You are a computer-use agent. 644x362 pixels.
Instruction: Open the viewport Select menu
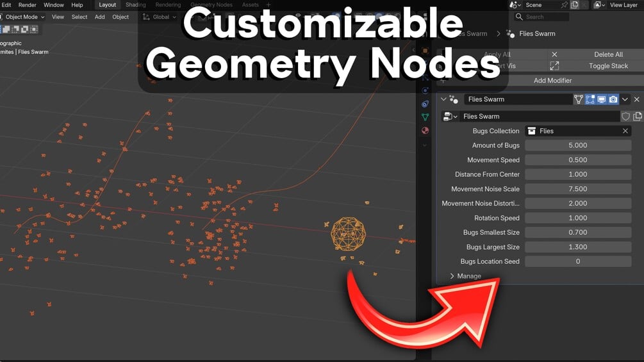[79, 17]
